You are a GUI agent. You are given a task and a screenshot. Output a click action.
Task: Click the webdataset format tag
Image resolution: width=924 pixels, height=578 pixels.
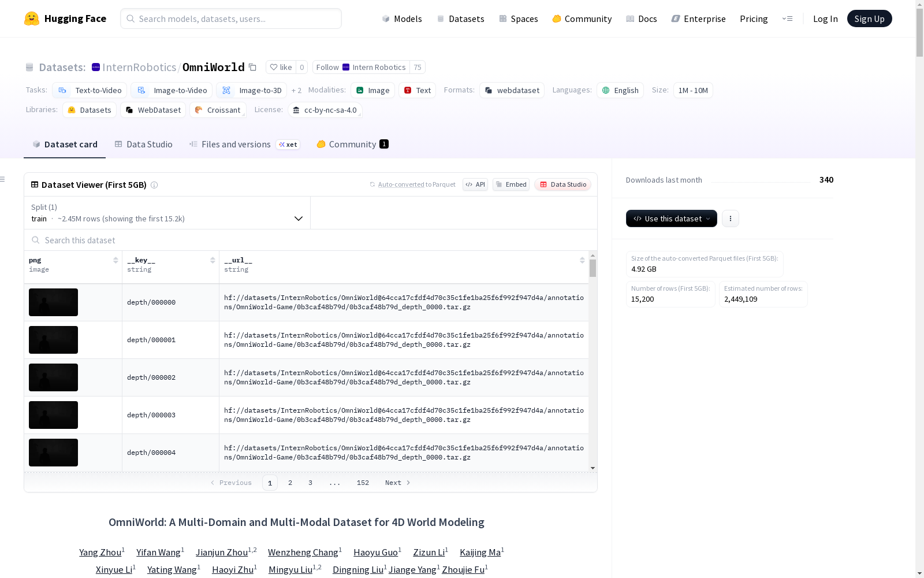pos(512,90)
